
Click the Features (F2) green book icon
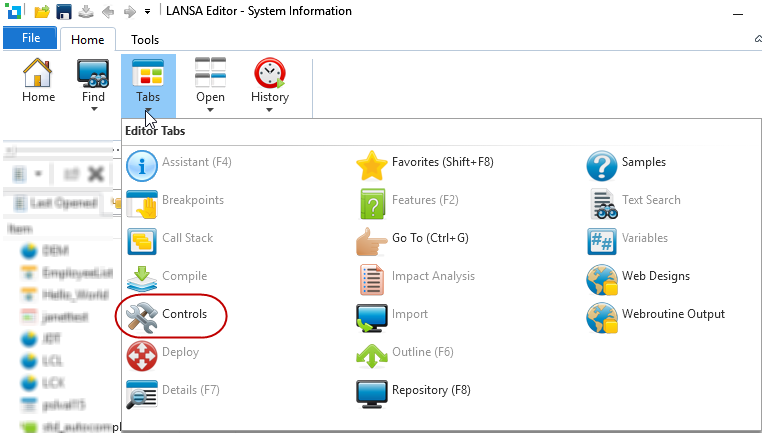point(373,203)
